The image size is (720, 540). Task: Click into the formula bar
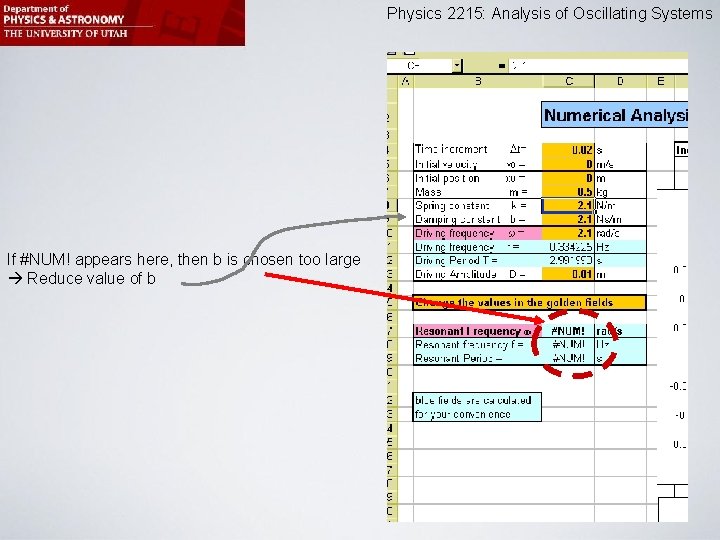tap(598, 66)
